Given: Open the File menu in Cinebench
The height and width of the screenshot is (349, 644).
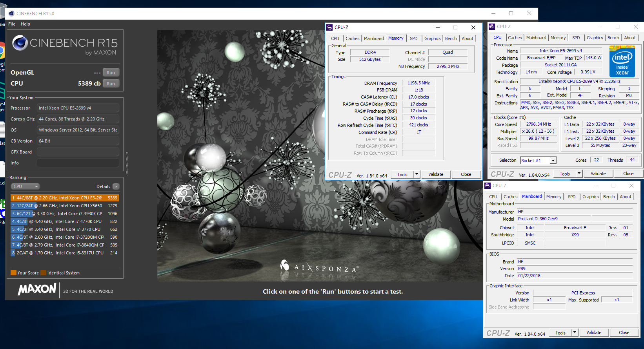Looking at the screenshot, I should coord(12,24).
